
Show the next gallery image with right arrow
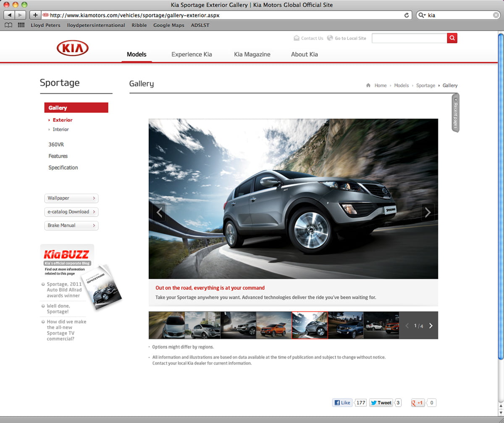coord(428,212)
